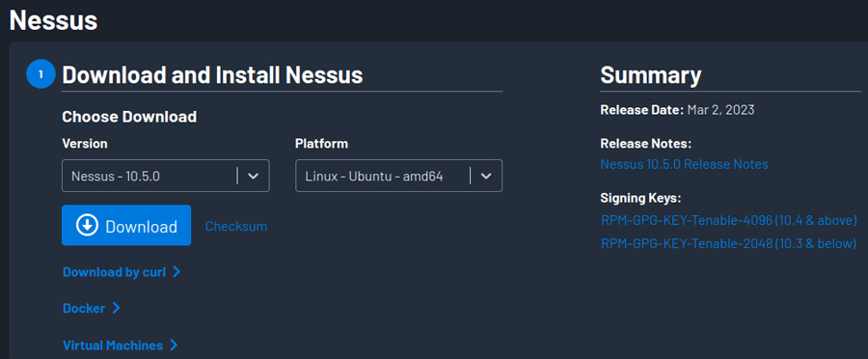Select the Nessus - 10.5.0 version field
The height and width of the screenshot is (359, 868).
pos(166,176)
